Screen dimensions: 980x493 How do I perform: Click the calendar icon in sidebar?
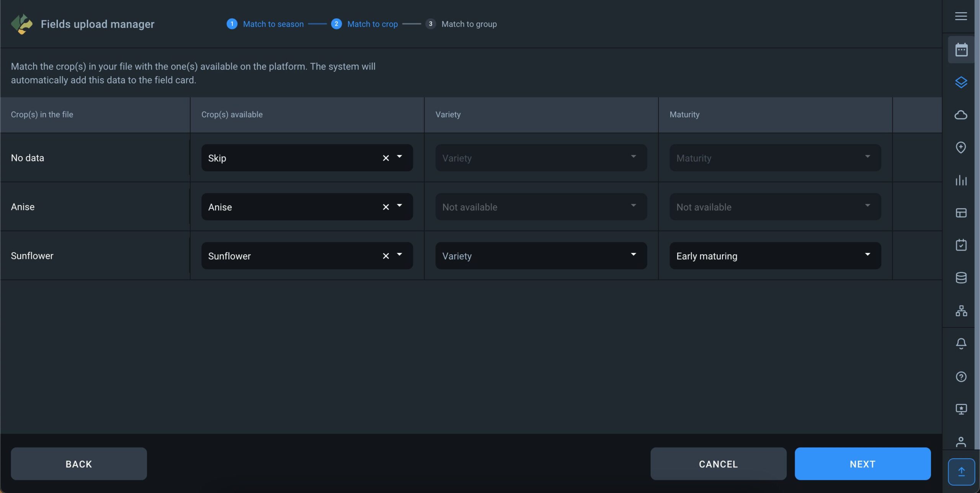(961, 50)
